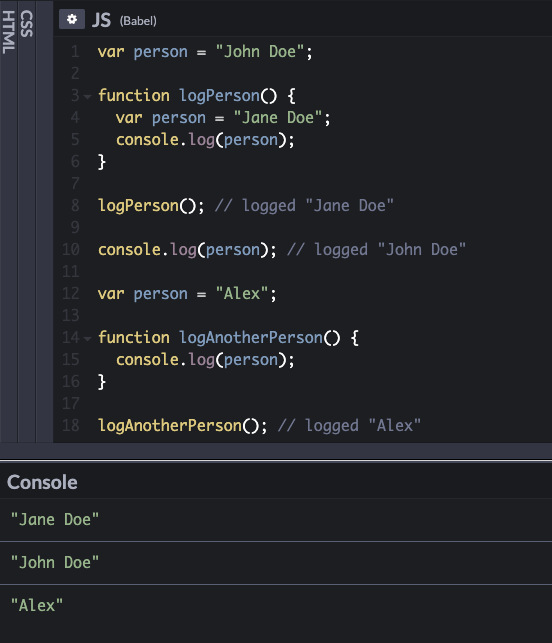Click the comment logged "John Doe" on line 10

pyautogui.click(x=376, y=250)
